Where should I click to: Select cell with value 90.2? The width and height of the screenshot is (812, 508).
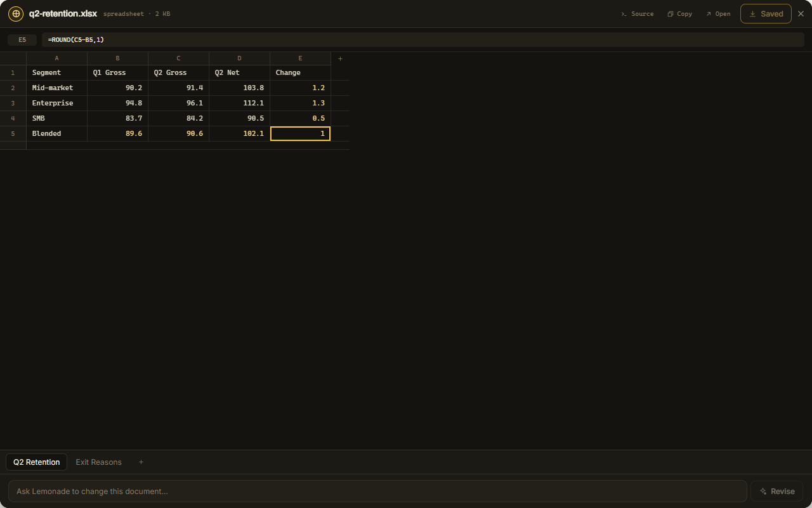[x=117, y=88]
